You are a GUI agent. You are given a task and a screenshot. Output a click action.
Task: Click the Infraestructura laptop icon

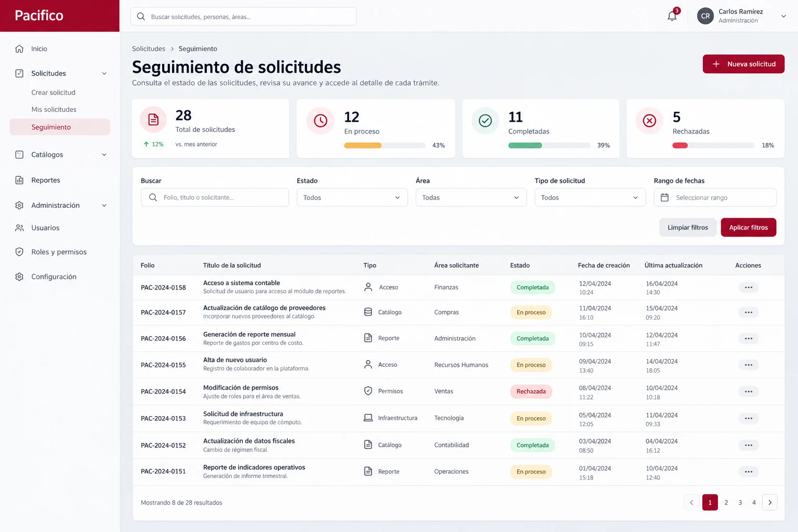coord(368,418)
